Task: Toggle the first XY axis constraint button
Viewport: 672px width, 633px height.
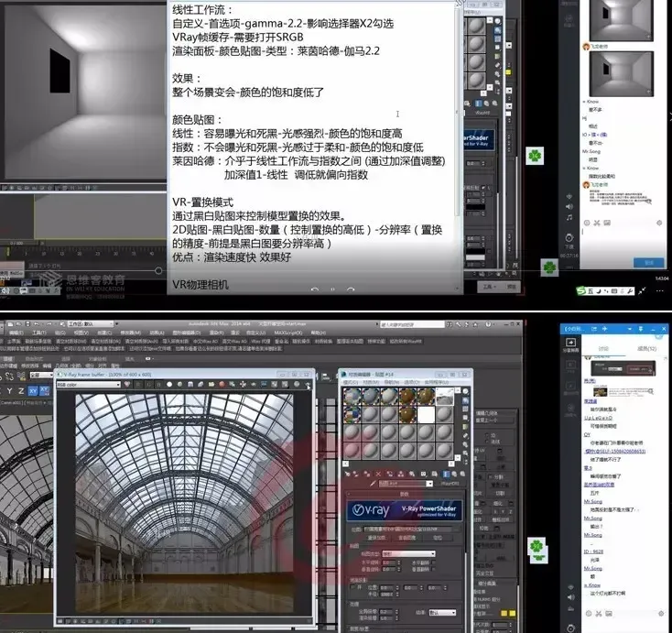Action: click(x=33, y=390)
